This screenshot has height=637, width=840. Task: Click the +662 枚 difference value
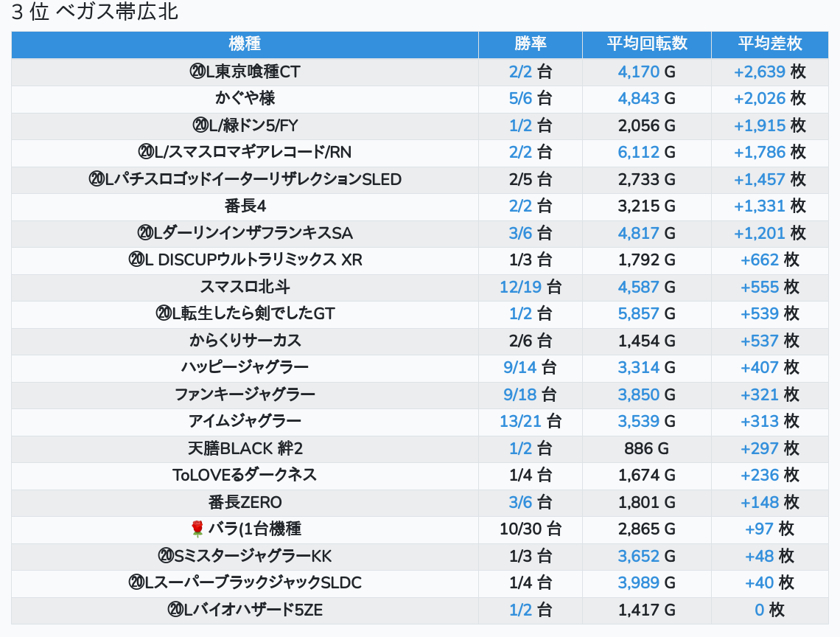coord(770,260)
